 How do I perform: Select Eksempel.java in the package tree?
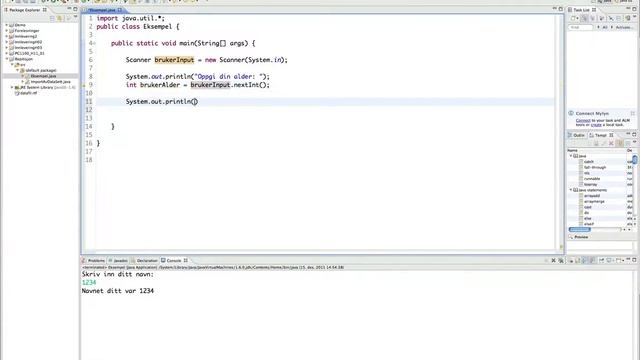coord(43,76)
